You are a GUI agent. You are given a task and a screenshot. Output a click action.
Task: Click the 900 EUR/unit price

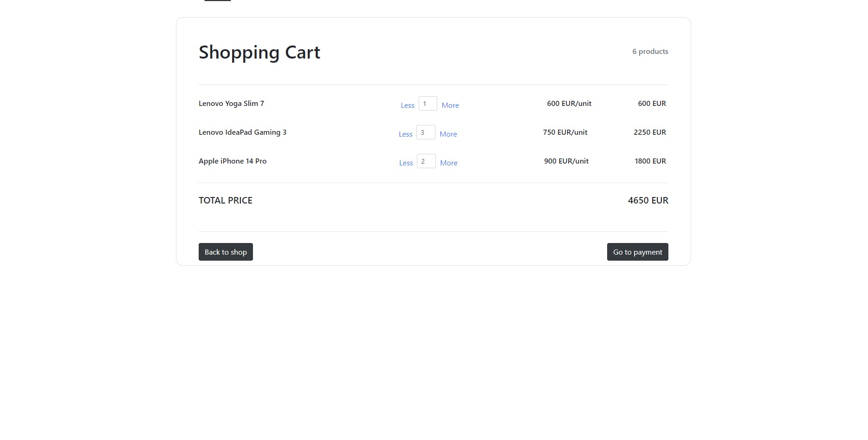pos(566,161)
